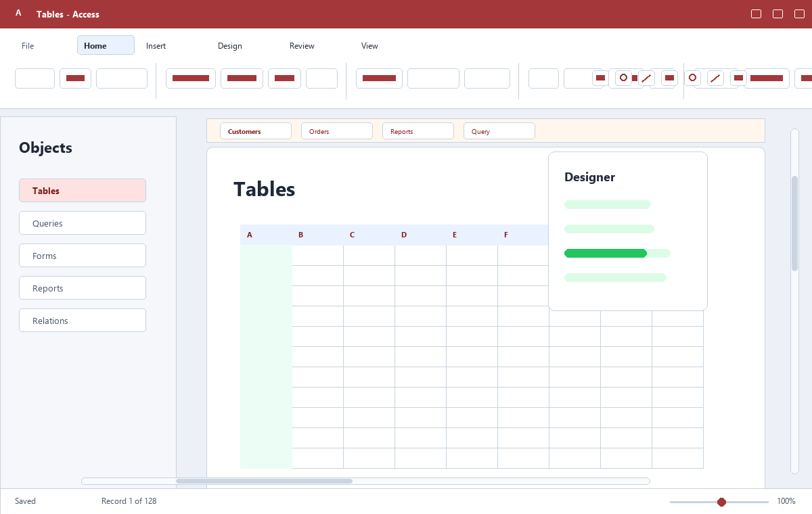Switch to the Insert ribbon tab
The image size is (812, 514).
coord(156,46)
